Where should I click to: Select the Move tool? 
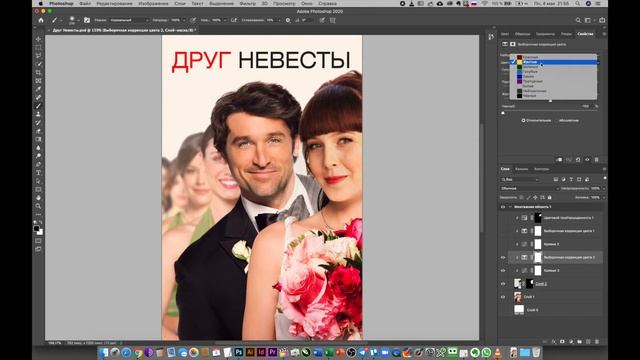(38, 39)
